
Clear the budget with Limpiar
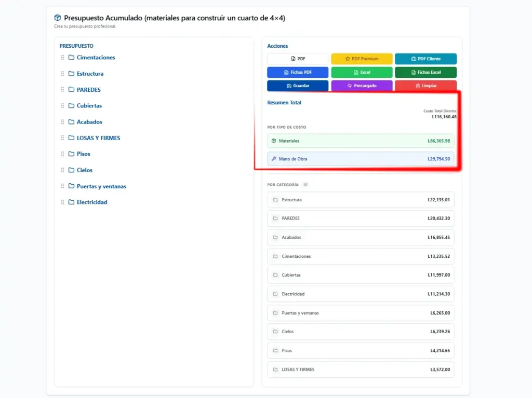pos(425,86)
